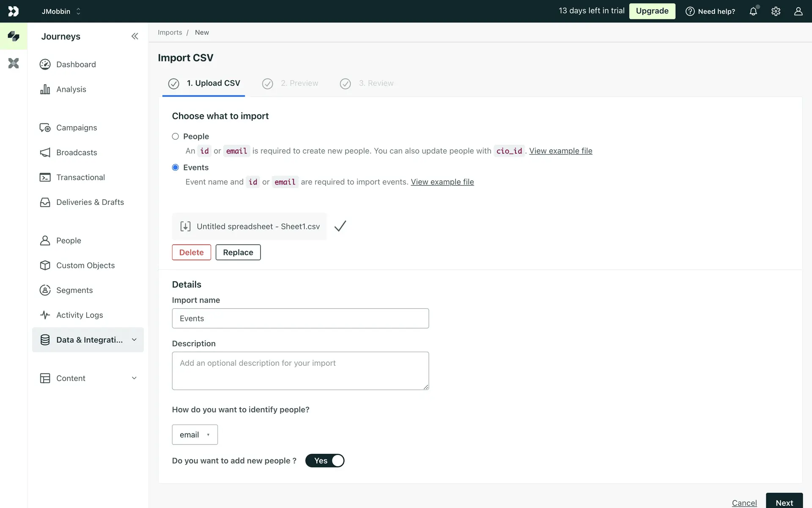812x508 pixels.
Task: Select the Events radio option
Action: click(176, 168)
